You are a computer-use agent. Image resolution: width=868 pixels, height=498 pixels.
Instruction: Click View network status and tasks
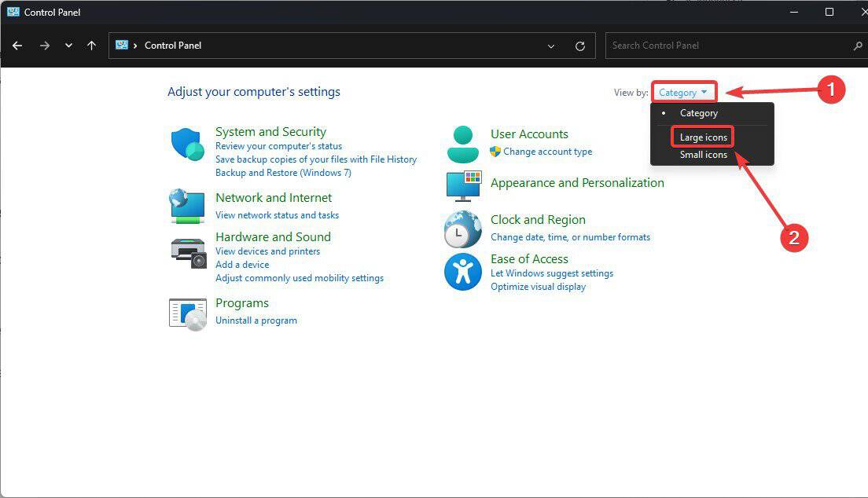click(x=277, y=215)
